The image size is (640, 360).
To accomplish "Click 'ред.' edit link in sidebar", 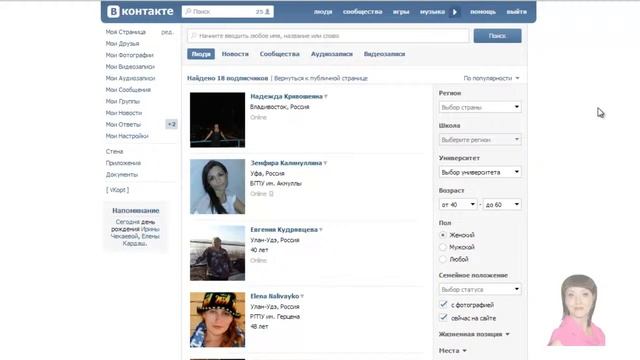I will (x=167, y=32).
